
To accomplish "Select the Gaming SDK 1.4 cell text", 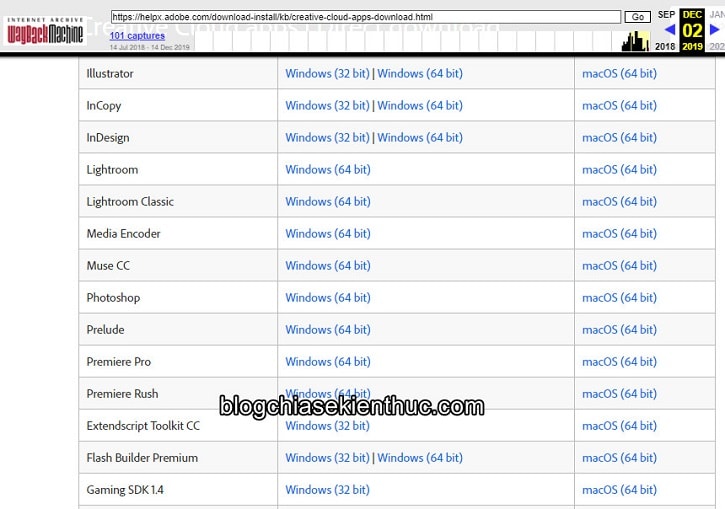I will click(x=125, y=490).
